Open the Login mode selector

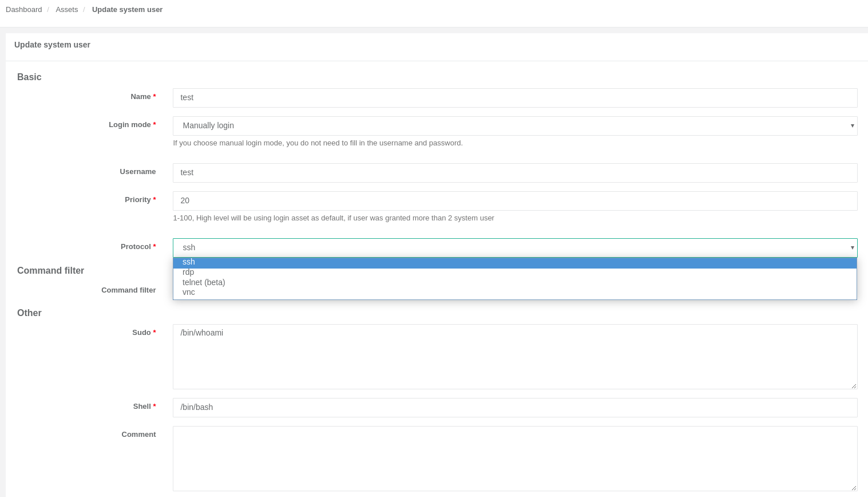click(x=515, y=125)
